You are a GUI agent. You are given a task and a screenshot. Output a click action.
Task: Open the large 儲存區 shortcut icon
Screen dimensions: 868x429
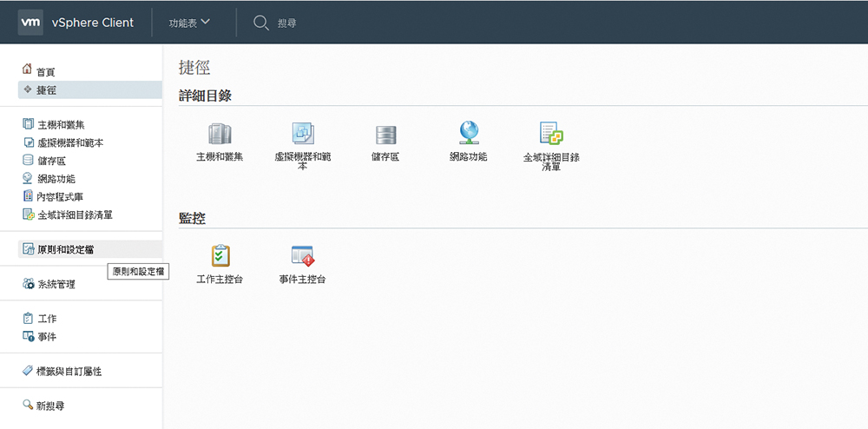click(x=386, y=135)
